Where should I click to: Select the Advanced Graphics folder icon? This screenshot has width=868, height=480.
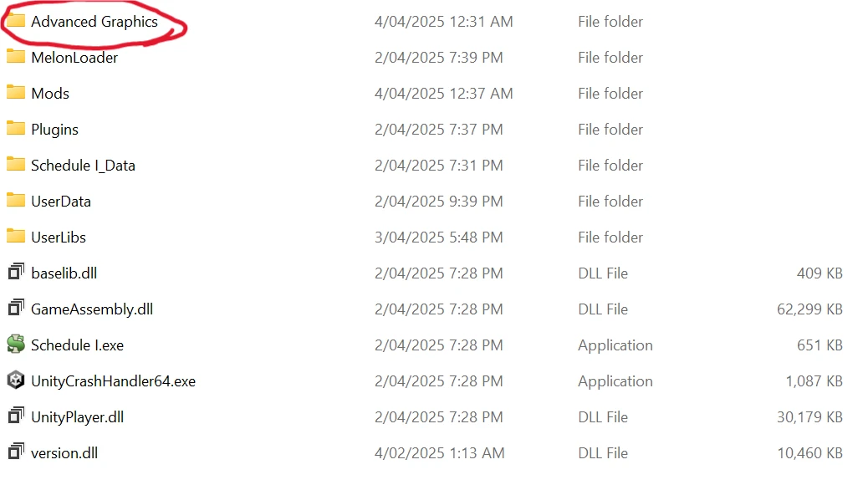point(16,20)
